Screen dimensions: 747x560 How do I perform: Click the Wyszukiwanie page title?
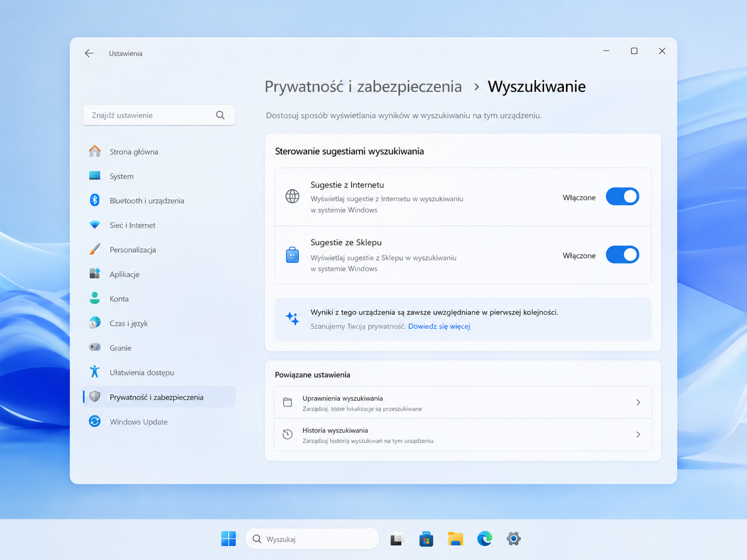[537, 87]
